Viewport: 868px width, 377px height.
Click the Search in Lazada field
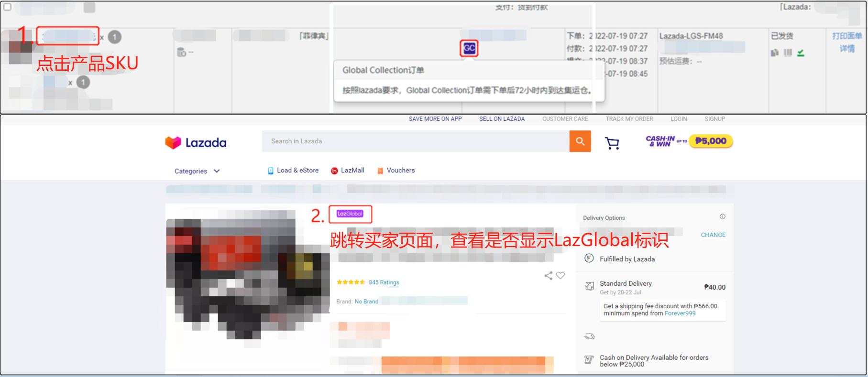coord(416,141)
